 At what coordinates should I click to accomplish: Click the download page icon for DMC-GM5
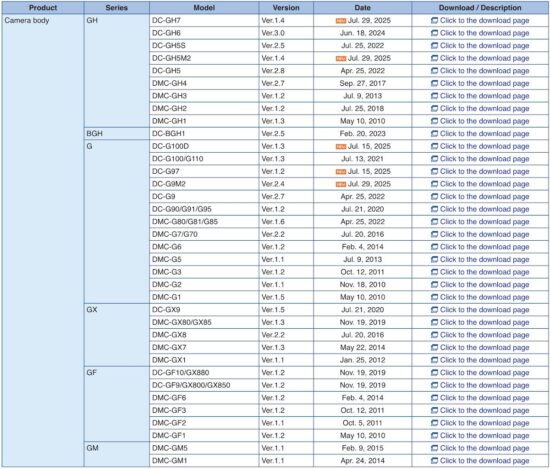coord(434,448)
